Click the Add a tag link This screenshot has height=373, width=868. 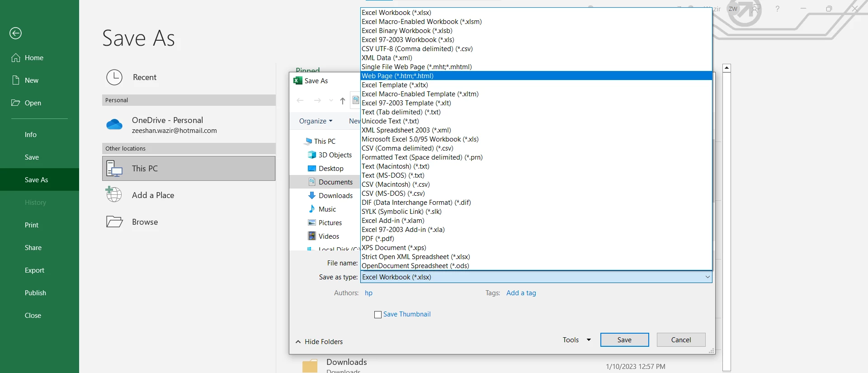point(521,293)
